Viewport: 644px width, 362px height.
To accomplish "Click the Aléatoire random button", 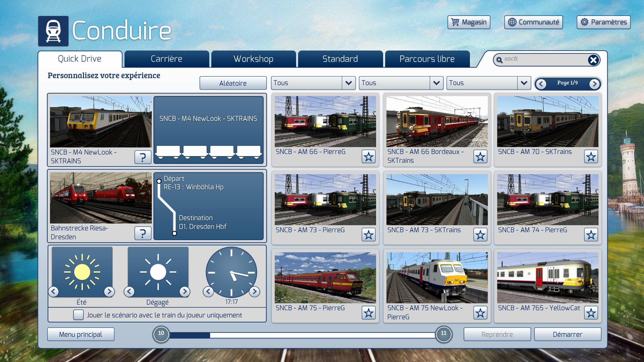I will [x=233, y=83].
